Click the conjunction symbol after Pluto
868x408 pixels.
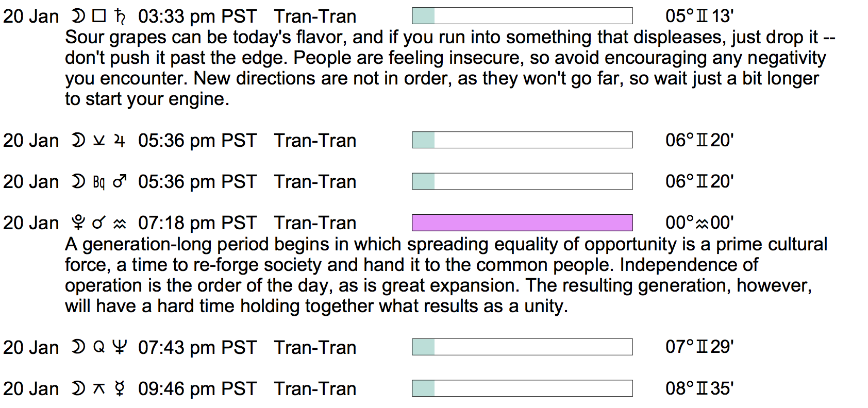pyautogui.click(x=99, y=223)
